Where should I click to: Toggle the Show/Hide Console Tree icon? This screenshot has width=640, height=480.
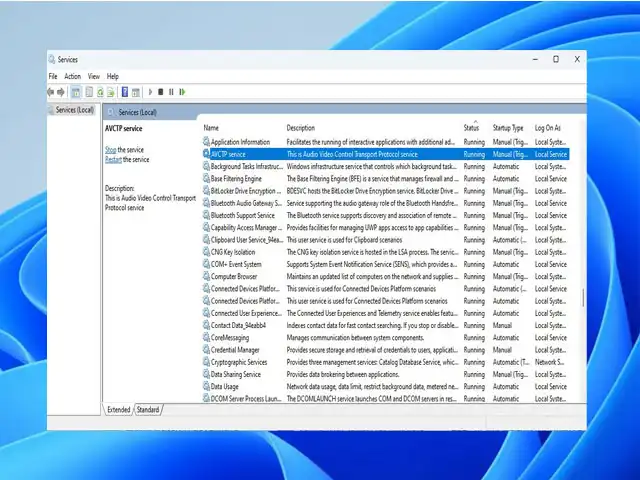(76, 92)
